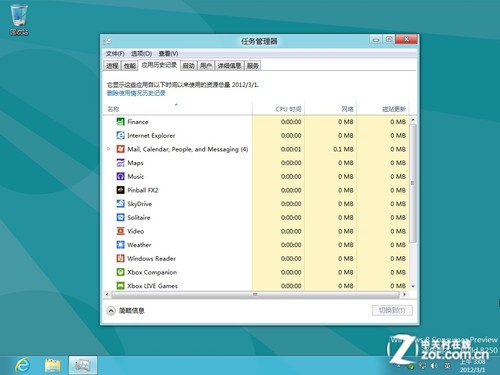Switch to the 性能 tab
500x375 pixels.
(130, 66)
